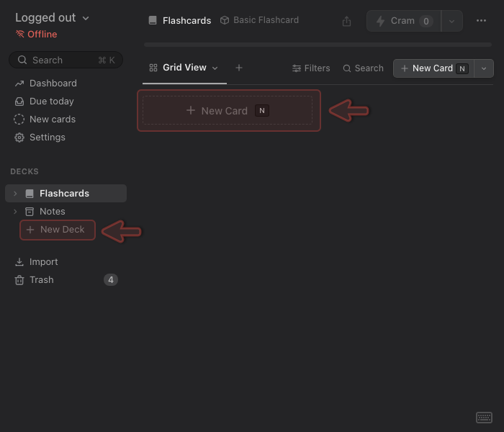Open the Trash folder
This screenshot has width=504, height=432.
pyautogui.click(x=41, y=280)
